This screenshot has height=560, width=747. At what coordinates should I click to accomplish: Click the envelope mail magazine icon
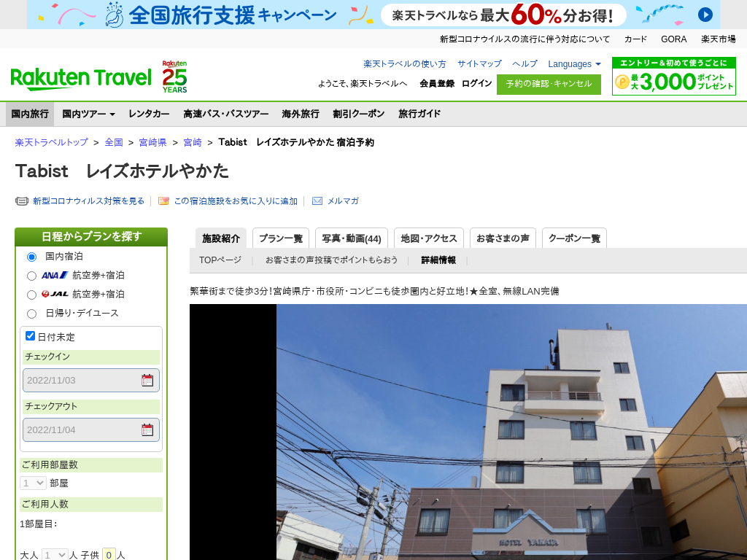317,201
